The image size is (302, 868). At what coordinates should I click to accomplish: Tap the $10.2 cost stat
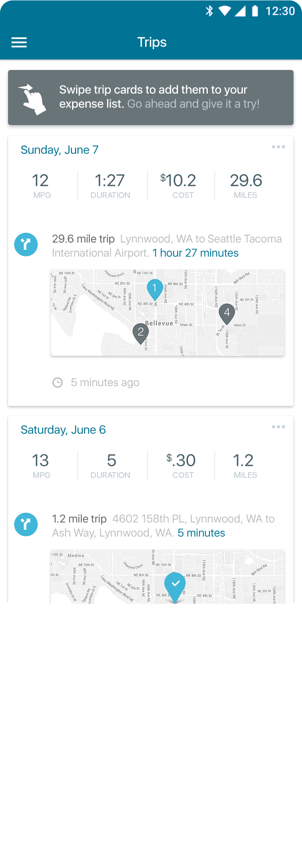click(178, 185)
